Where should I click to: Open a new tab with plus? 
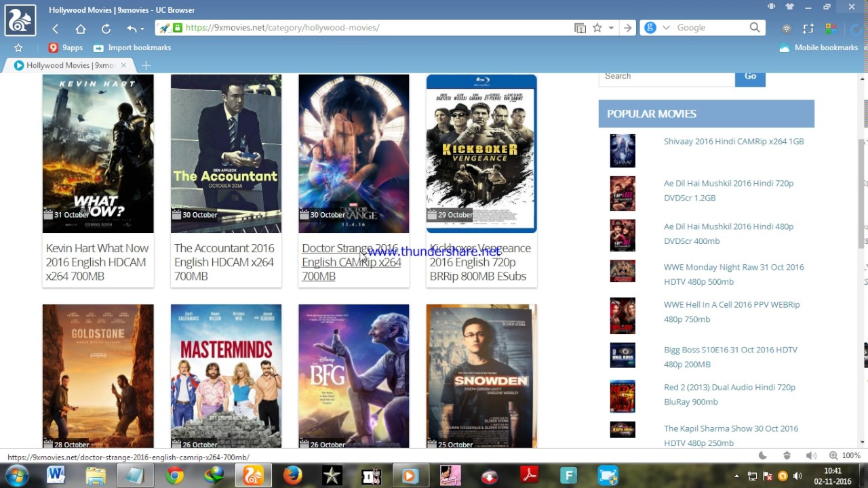point(146,65)
